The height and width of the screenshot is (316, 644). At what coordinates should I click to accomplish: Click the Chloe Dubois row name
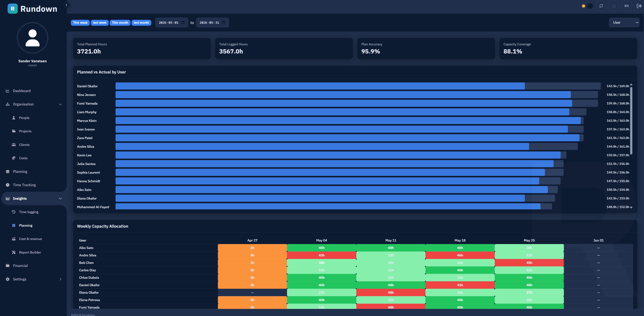click(89, 278)
